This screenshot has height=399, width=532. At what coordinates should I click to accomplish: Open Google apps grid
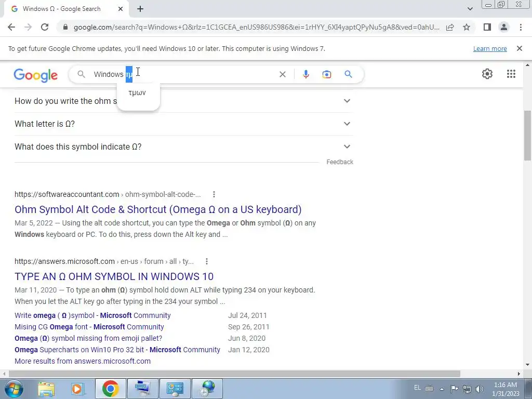coord(511,74)
